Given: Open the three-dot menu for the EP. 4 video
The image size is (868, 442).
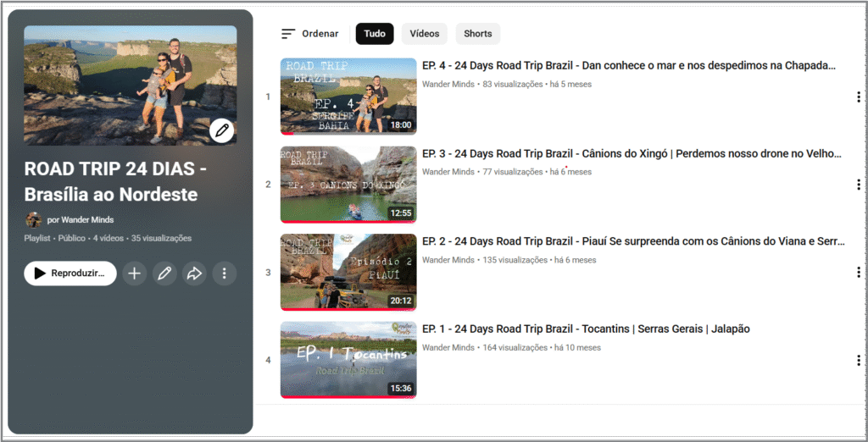Looking at the screenshot, I should (x=858, y=97).
